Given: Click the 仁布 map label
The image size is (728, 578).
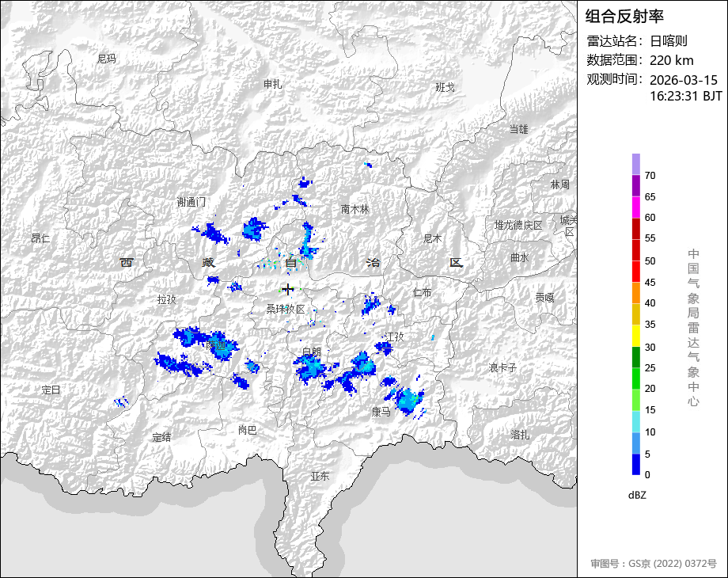Looking at the screenshot, I should (x=423, y=292).
